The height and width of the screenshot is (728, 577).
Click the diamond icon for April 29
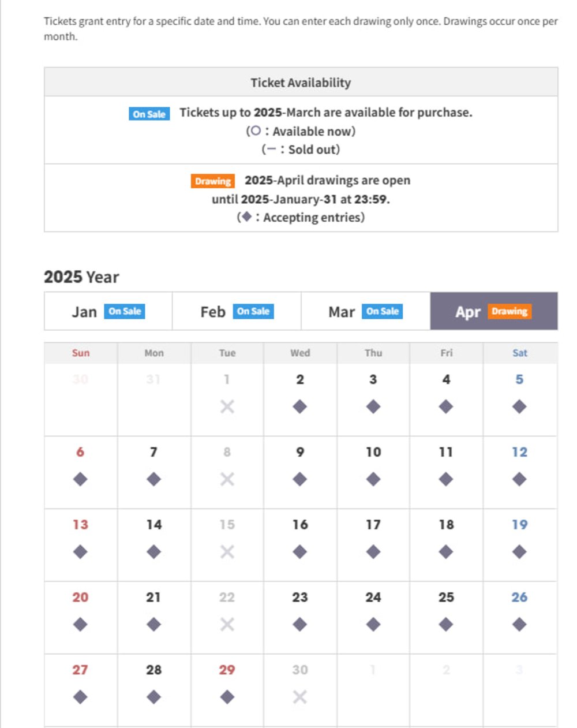coord(227,697)
